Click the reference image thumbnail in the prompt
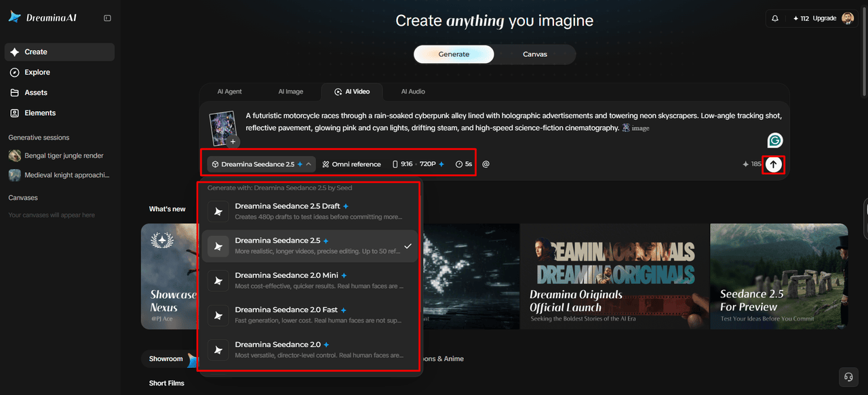This screenshot has height=395, width=868. point(222,127)
